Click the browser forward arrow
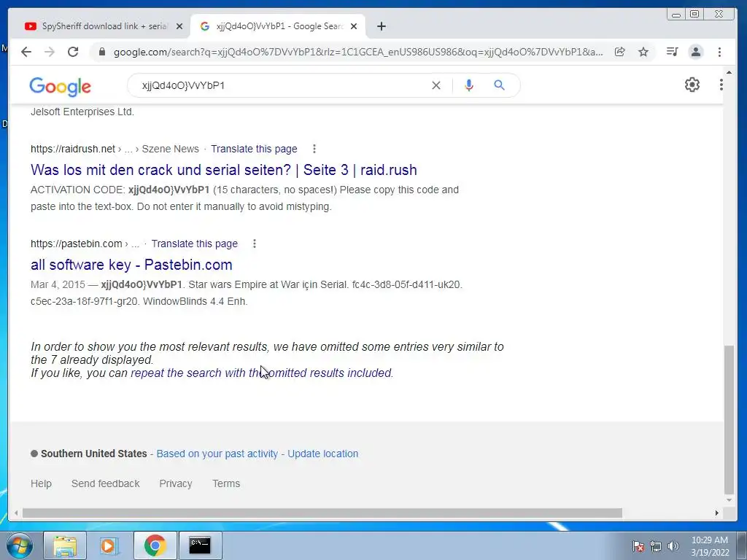This screenshot has height=560, width=747. click(50, 52)
